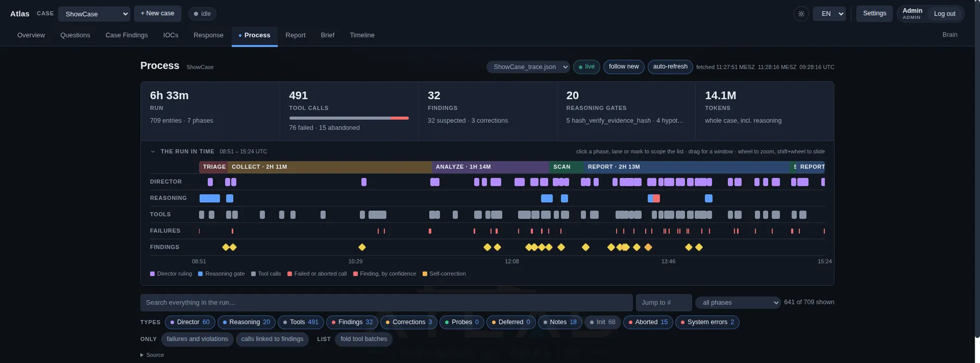Toggle the Deferred 0 type filter
The width and height of the screenshot is (980, 363).
pos(511,322)
